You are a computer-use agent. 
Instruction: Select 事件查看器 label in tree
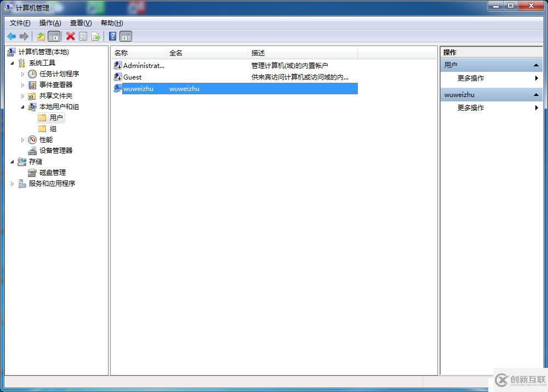click(x=56, y=85)
